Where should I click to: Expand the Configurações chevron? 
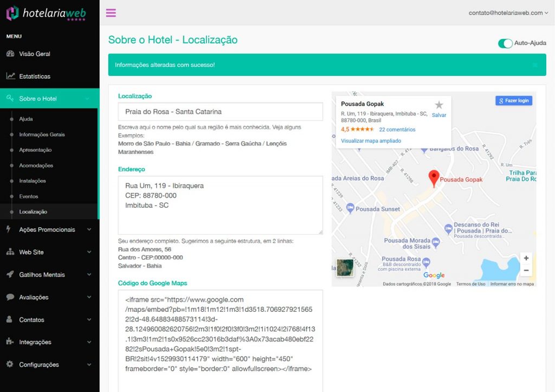(x=89, y=364)
